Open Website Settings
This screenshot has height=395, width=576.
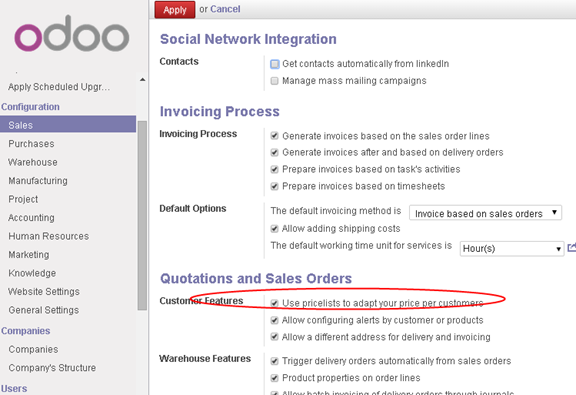click(x=44, y=291)
